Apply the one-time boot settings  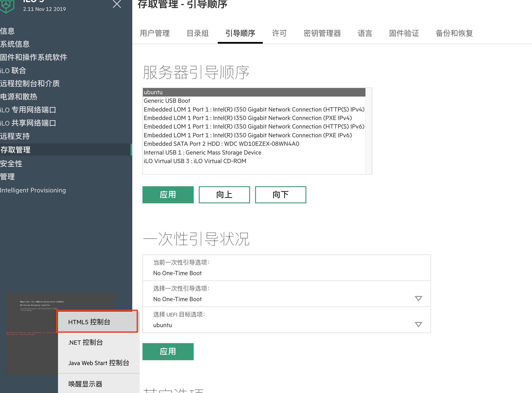point(168,351)
